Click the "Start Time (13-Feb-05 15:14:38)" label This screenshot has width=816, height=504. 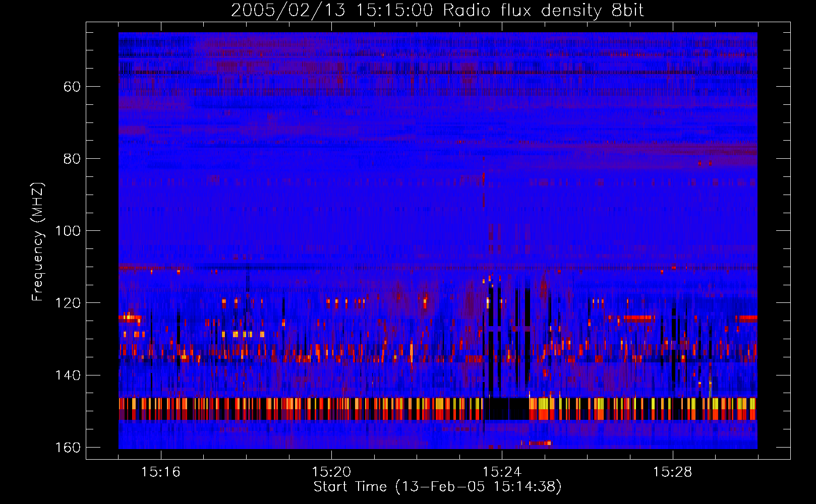click(437, 487)
